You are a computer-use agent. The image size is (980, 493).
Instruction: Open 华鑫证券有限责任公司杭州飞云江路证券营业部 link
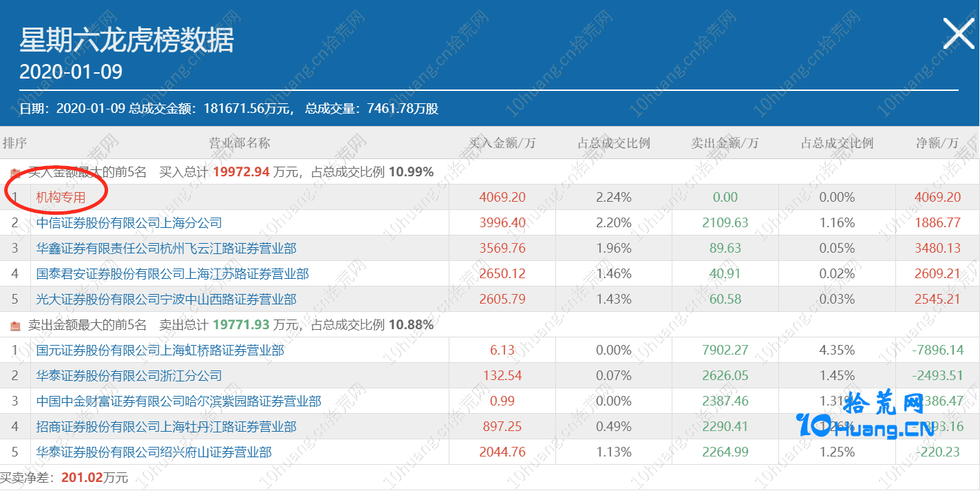(167, 249)
